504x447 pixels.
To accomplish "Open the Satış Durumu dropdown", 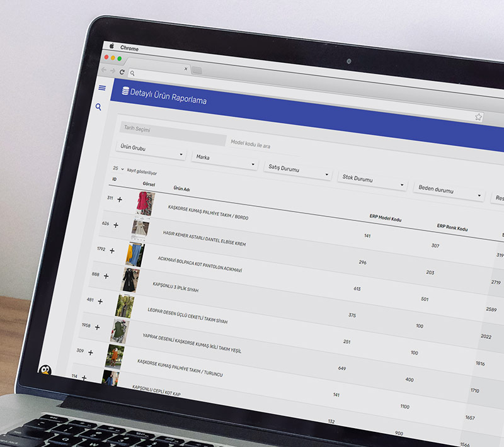I will tap(297, 171).
